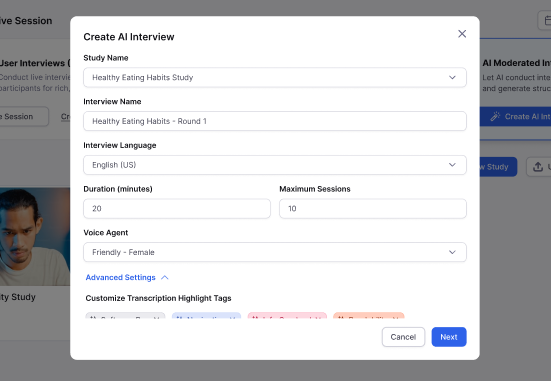Close the Create AI Interview dialog

point(462,34)
